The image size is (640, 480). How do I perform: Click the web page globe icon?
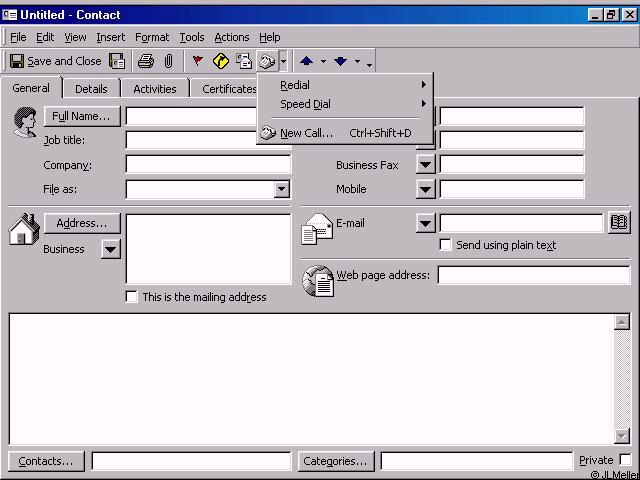(318, 281)
